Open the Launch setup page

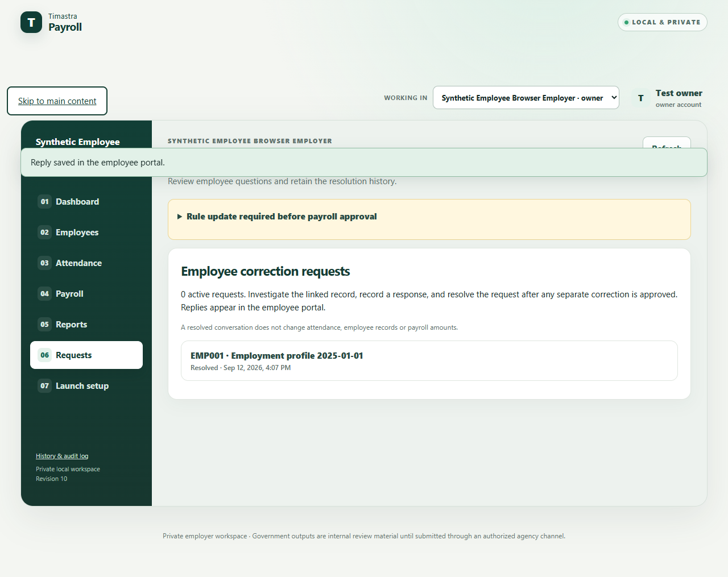(86, 386)
